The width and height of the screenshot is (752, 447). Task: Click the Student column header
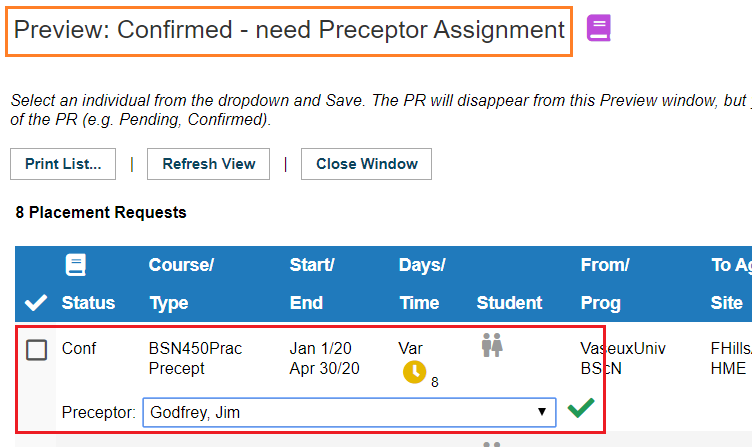pyautogui.click(x=509, y=303)
